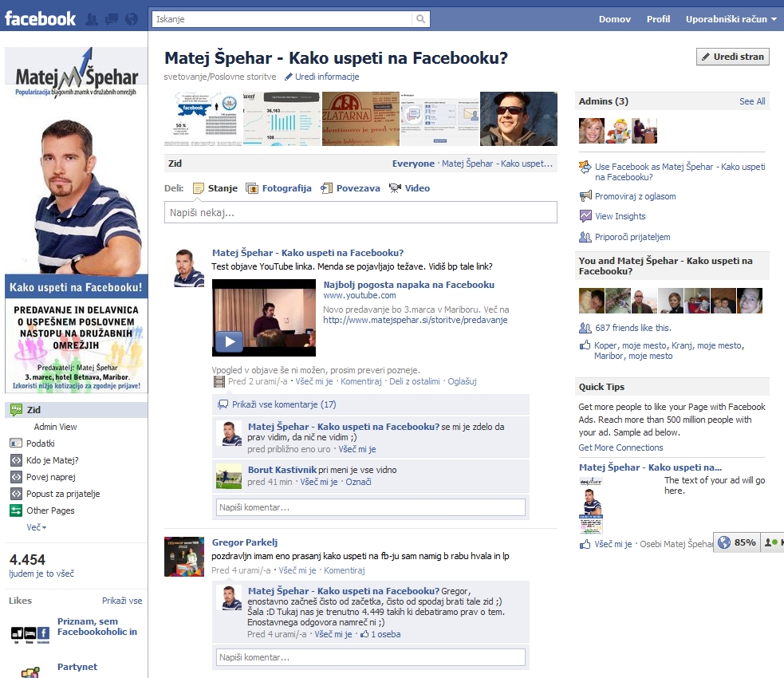Image resolution: width=784 pixels, height=678 pixels.
Task: Open notifications globe icon in top bar
Action: click(132, 19)
